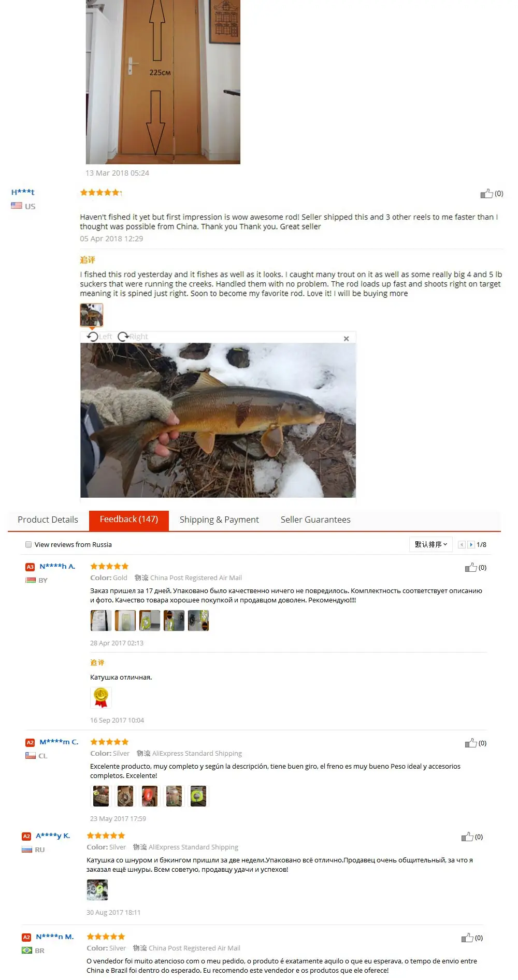
Task: Rotate fish photo left
Action: point(99,337)
